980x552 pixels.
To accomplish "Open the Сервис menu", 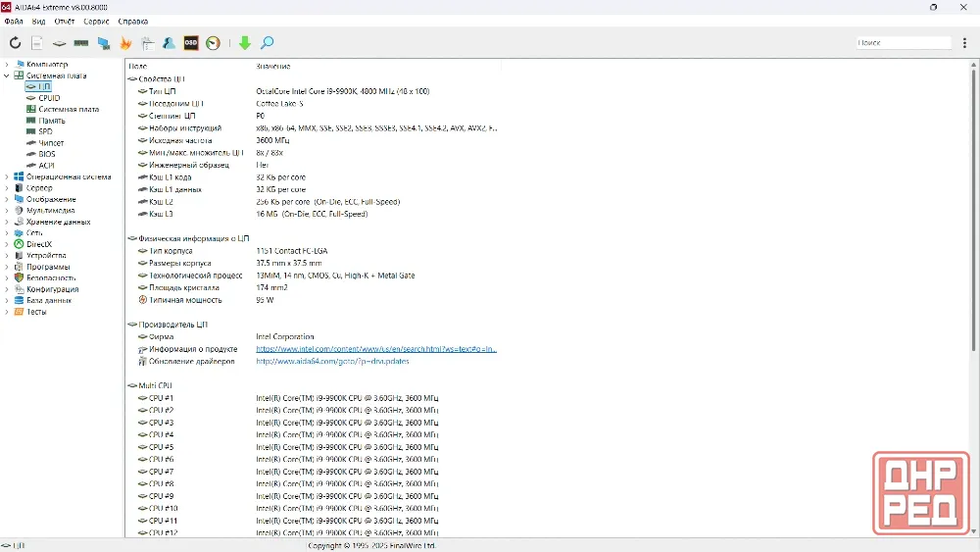I will point(96,22).
